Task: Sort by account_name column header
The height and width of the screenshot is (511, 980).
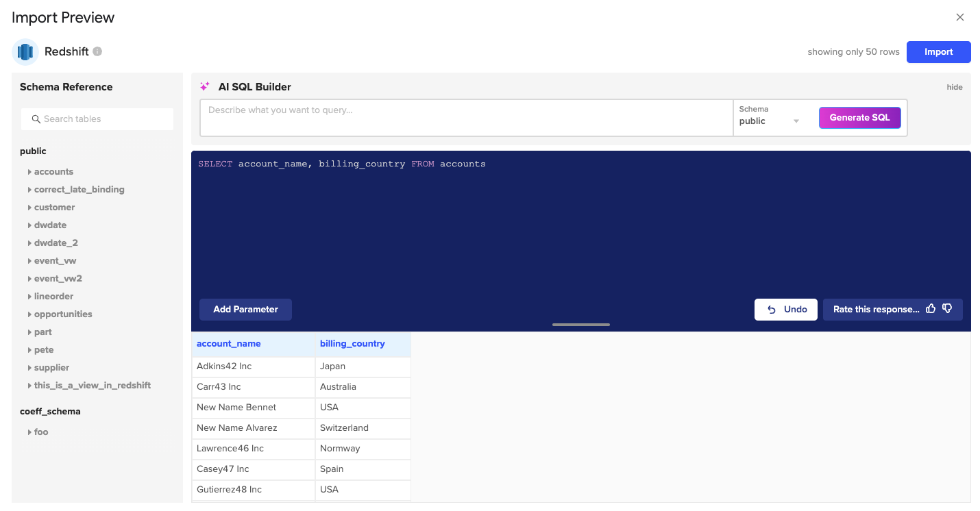Action: pos(254,344)
